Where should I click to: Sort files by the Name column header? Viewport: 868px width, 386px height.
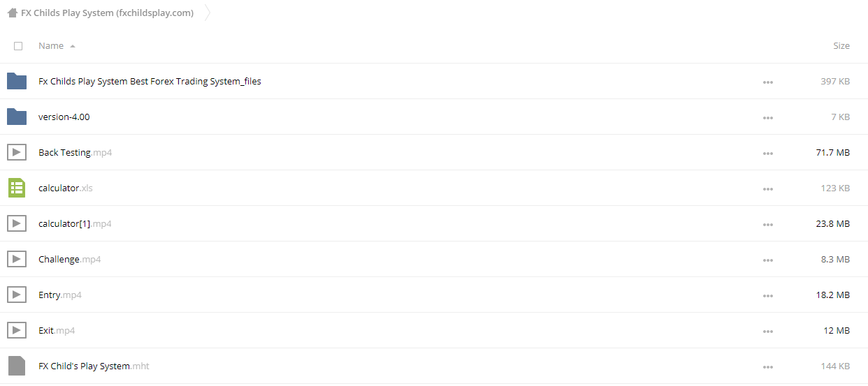pos(51,45)
